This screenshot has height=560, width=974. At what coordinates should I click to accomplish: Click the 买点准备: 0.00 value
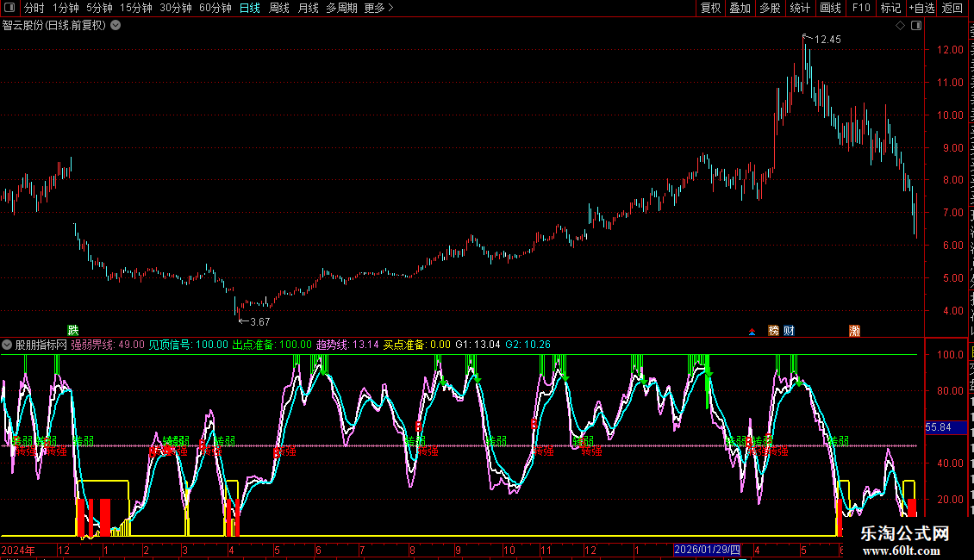[417, 345]
